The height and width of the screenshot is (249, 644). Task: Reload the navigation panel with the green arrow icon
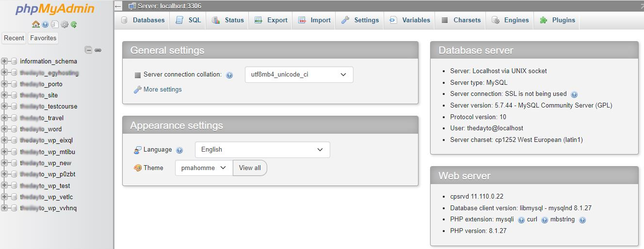click(74, 24)
